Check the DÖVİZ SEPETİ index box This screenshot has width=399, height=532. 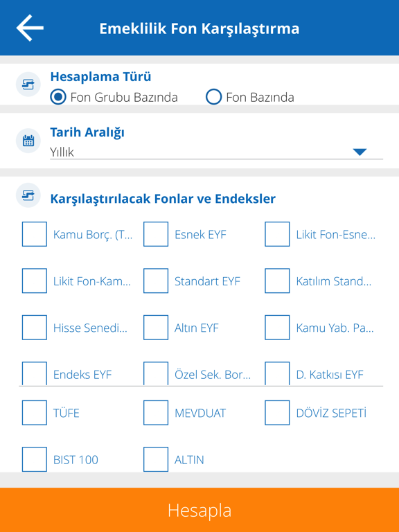point(277,413)
